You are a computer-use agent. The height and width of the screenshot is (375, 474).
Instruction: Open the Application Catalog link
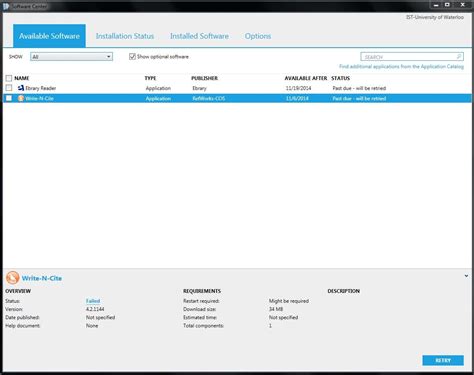point(401,67)
